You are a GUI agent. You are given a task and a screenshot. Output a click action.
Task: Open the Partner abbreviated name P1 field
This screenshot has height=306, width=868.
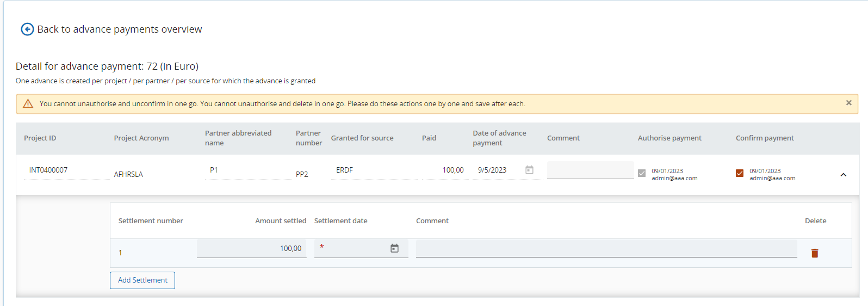point(247,170)
